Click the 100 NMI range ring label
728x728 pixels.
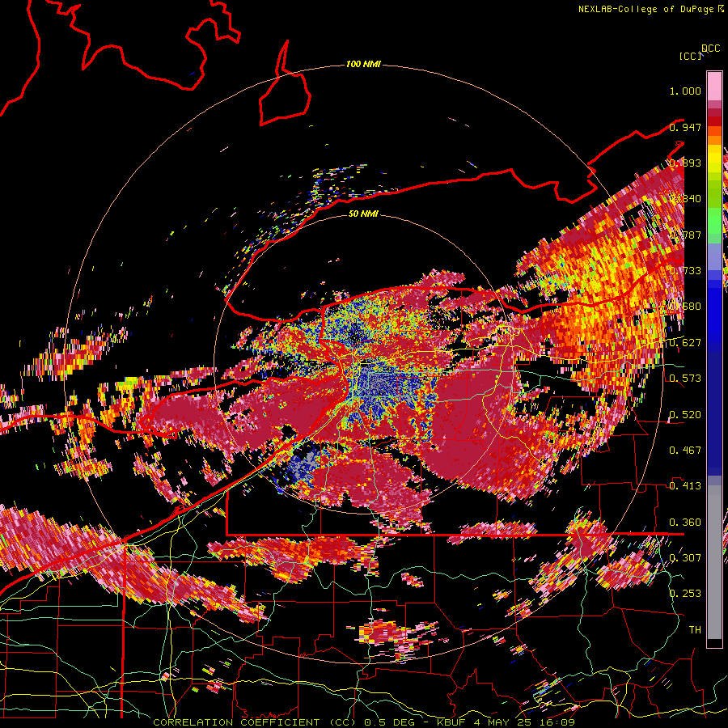click(363, 64)
